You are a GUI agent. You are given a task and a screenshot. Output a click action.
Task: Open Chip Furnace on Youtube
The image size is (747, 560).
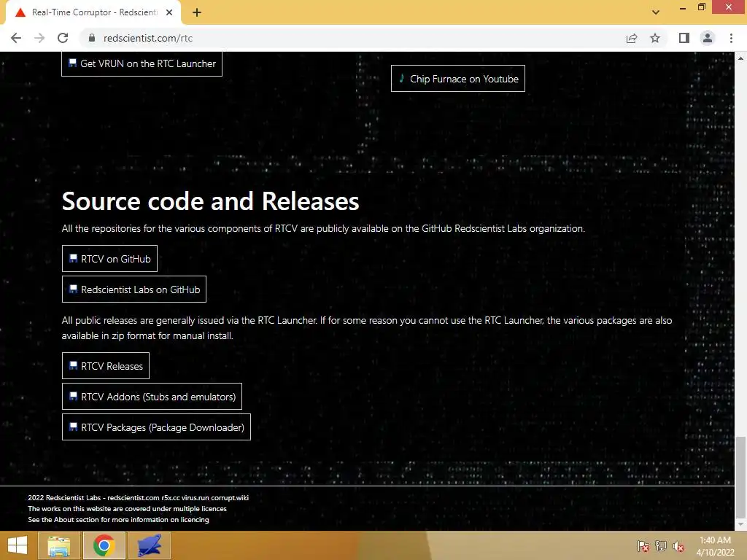(x=458, y=79)
